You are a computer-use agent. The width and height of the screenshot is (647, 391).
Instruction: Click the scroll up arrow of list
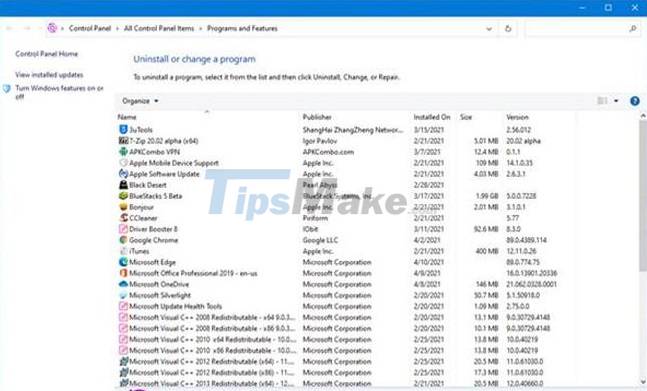[643, 117]
